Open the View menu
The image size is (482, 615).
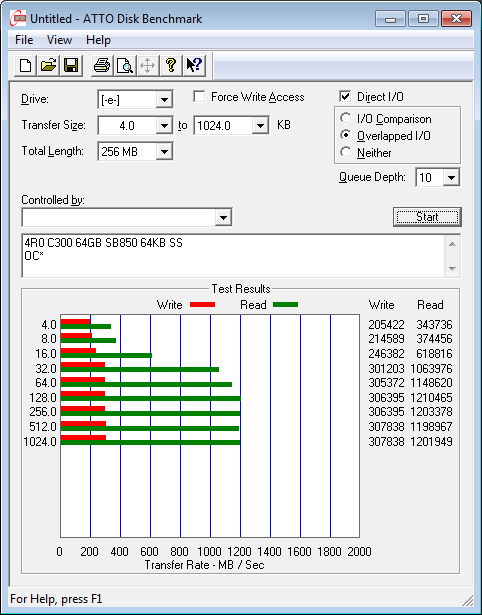pyautogui.click(x=59, y=40)
